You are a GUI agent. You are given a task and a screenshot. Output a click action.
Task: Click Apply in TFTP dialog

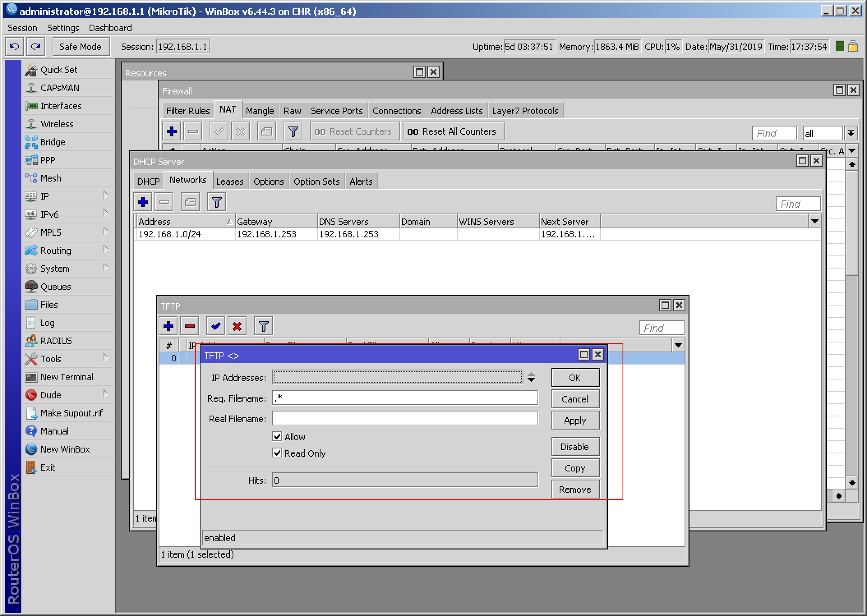pyautogui.click(x=575, y=421)
